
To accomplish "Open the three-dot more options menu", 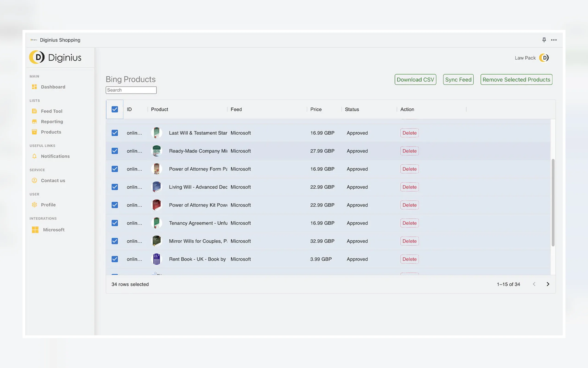I will [554, 40].
